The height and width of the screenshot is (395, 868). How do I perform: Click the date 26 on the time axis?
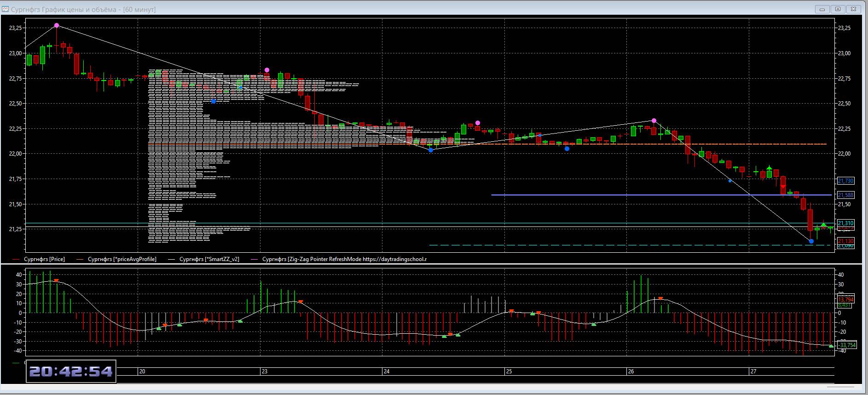[631, 372]
